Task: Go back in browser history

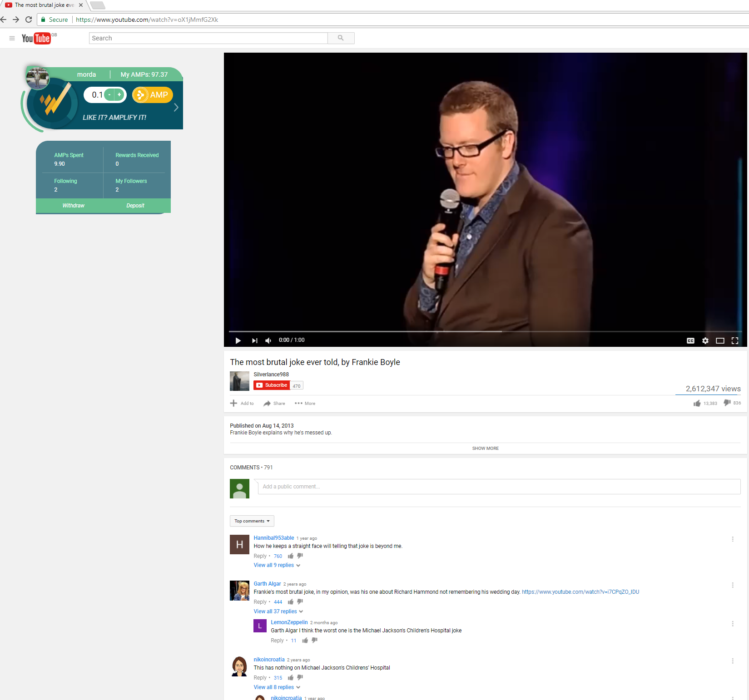Action: point(4,20)
